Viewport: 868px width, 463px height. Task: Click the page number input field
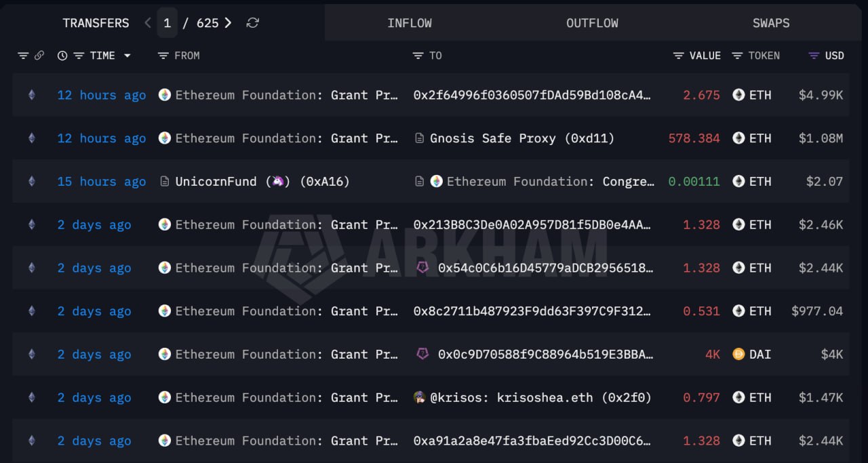coord(167,23)
